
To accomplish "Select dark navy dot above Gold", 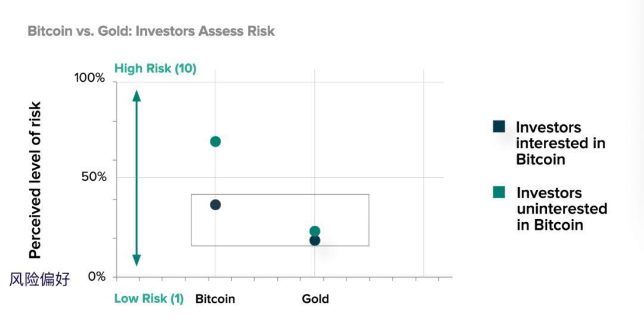I will click(x=315, y=240).
